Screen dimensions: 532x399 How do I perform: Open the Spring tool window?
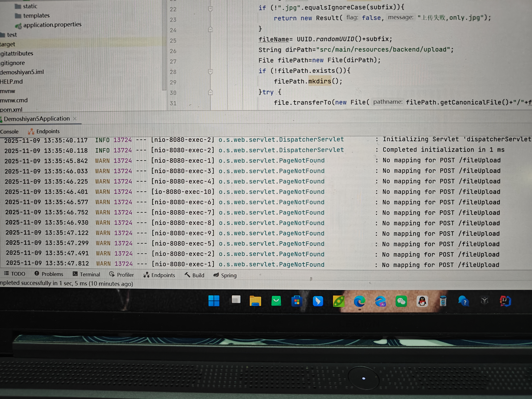pyautogui.click(x=225, y=275)
